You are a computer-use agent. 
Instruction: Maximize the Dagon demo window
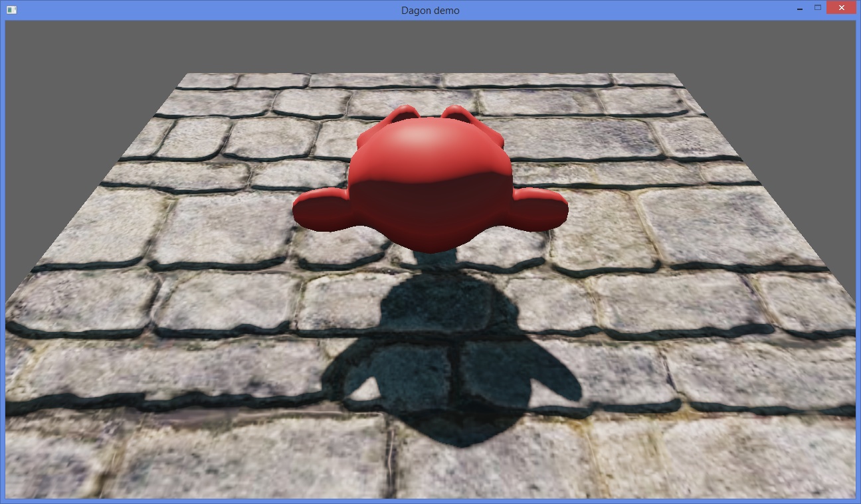tap(818, 8)
